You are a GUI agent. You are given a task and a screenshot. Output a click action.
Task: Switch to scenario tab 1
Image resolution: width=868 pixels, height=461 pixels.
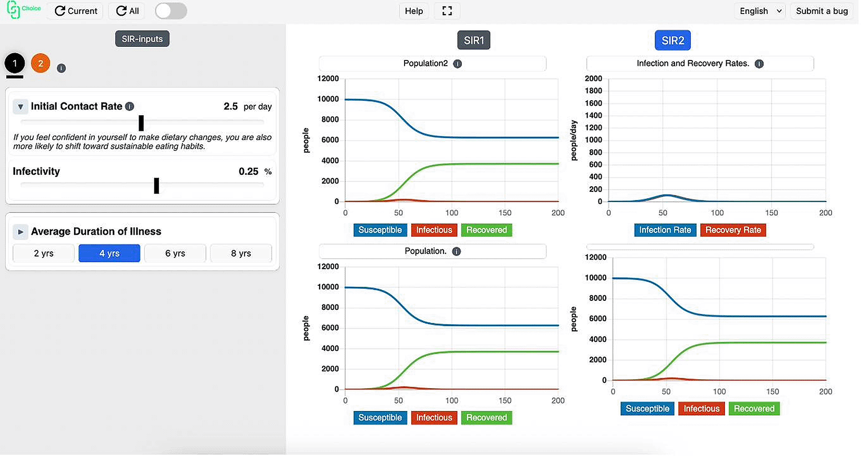[x=15, y=64]
